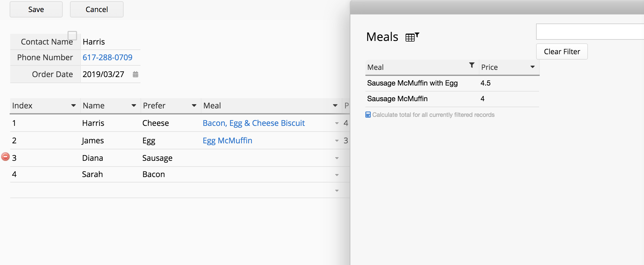Expand the Meal column header dropdown in subtable
Viewport: 644px width, 265px height.
[335, 106]
